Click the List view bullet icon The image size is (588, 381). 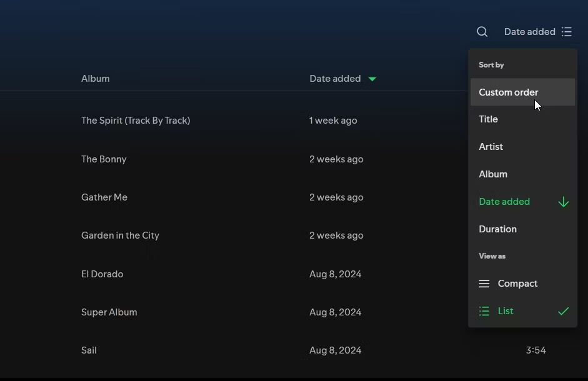tap(484, 310)
